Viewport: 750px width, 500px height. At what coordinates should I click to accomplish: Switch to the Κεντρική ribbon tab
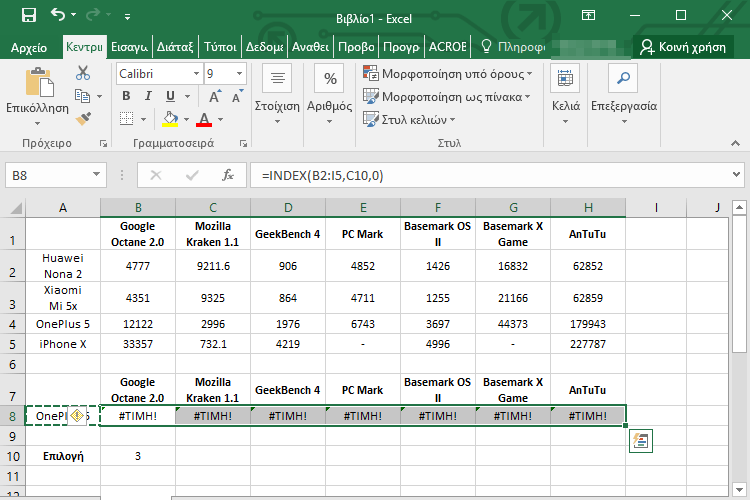click(x=84, y=47)
